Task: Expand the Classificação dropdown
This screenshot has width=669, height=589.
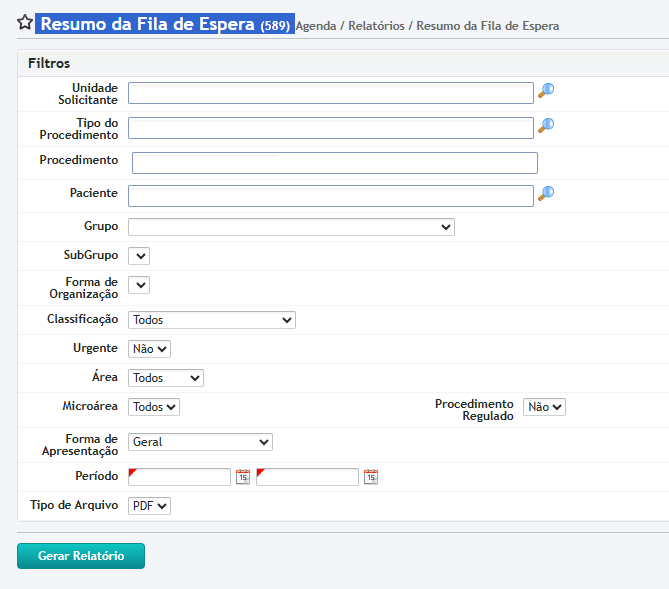Action: click(x=212, y=320)
